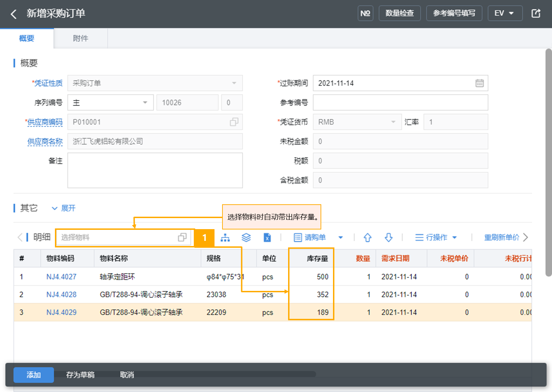Click the Excel import icon

point(267,237)
